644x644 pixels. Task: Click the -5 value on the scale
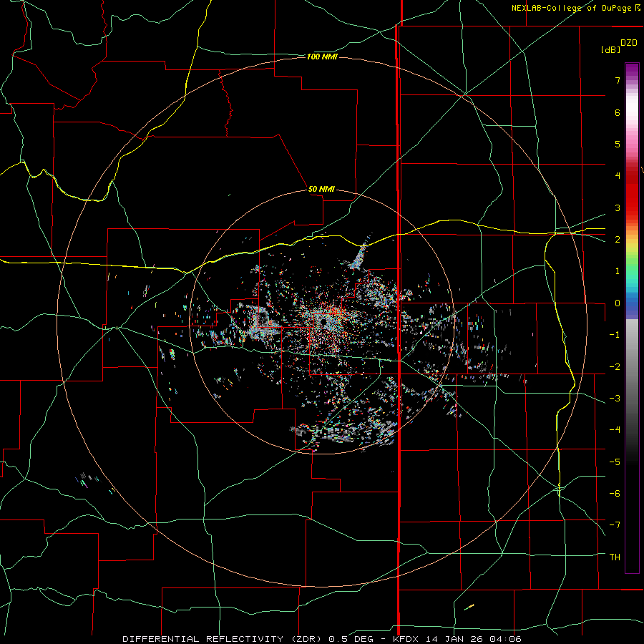point(615,462)
